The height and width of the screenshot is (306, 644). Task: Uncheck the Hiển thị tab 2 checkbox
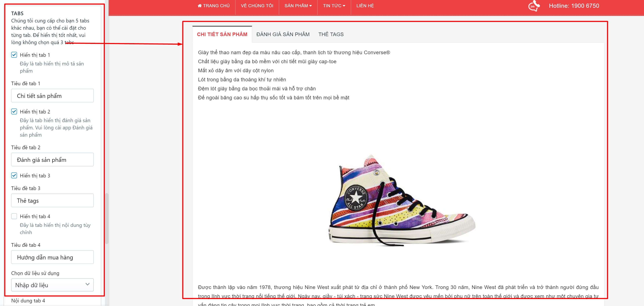coord(14,112)
